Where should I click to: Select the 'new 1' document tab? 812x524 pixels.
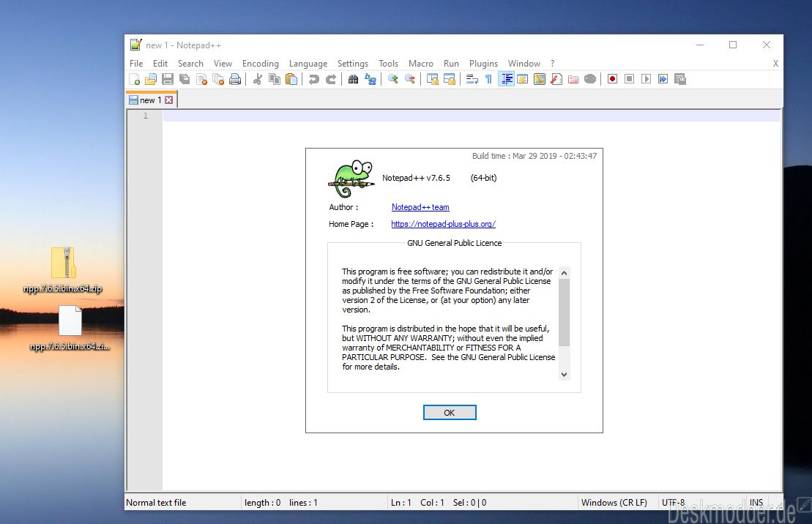click(152, 100)
